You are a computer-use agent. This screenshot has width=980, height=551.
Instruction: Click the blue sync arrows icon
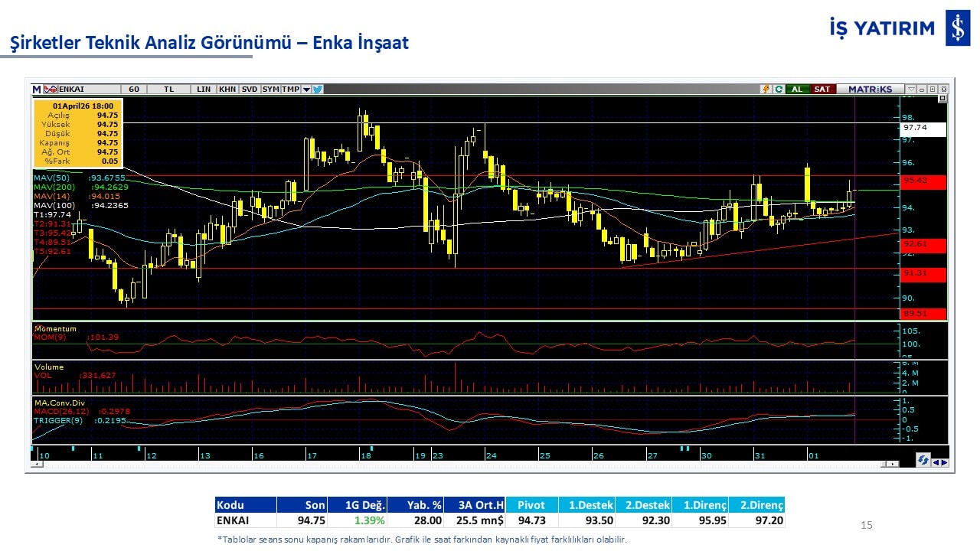click(x=923, y=460)
